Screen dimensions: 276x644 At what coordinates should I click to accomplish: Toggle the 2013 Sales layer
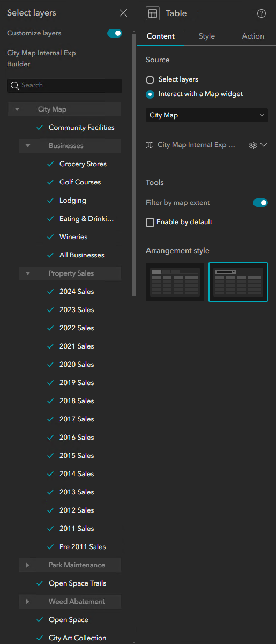pyautogui.click(x=50, y=492)
